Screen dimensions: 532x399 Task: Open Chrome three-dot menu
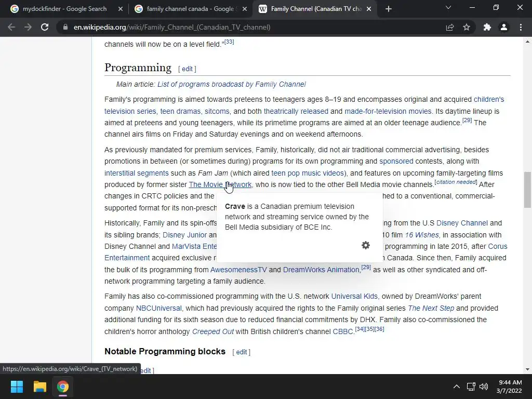[521, 27]
